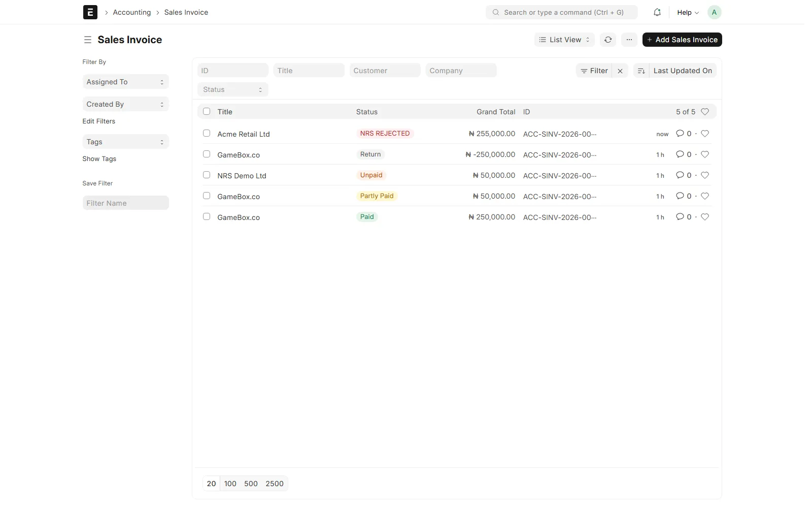Image resolution: width=812 pixels, height=508 pixels.
Task: Check the Paid GameBox.co row
Action: (207, 216)
